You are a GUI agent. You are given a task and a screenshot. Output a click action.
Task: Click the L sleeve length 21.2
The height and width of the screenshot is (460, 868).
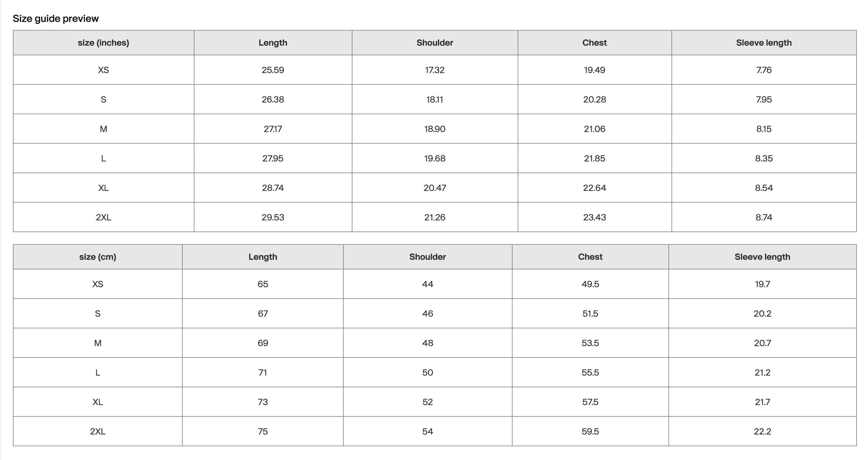click(x=762, y=373)
